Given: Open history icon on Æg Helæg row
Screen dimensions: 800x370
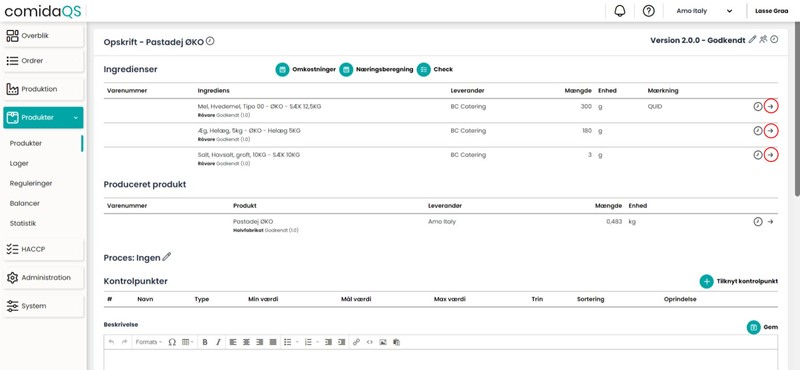Looking at the screenshot, I should [x=758, y=131].
